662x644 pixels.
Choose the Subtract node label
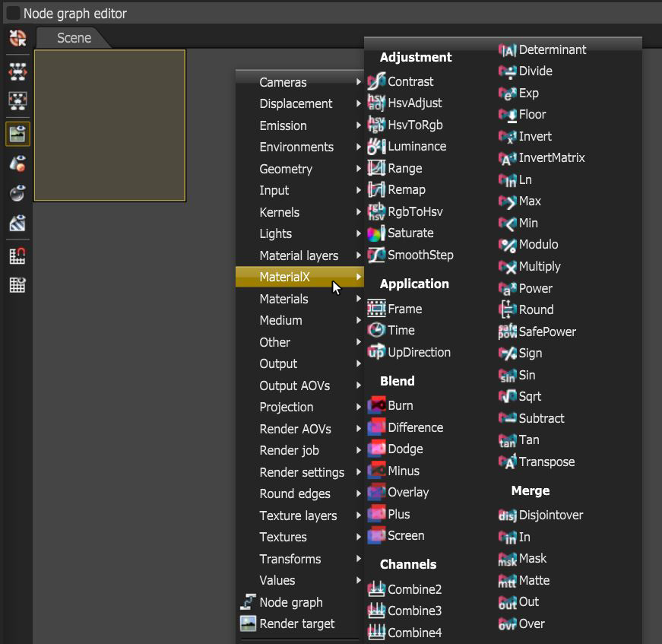click(542, 418)
